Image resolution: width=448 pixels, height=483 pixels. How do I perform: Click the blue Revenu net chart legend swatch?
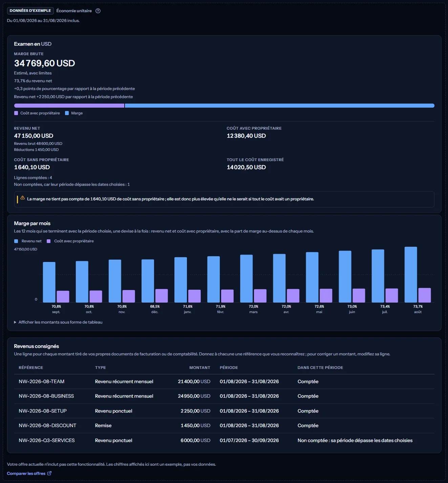click(x=16, y=241)
